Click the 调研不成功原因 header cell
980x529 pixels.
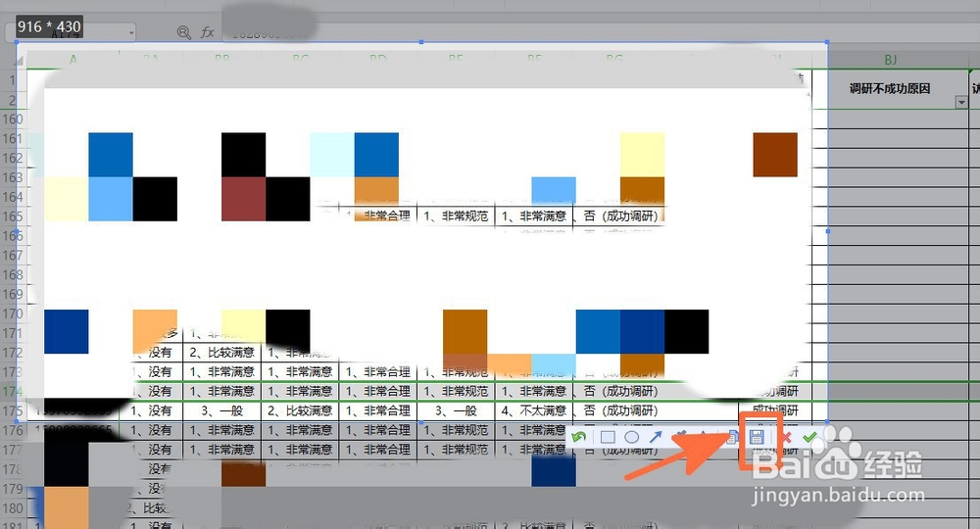(890, 89)
